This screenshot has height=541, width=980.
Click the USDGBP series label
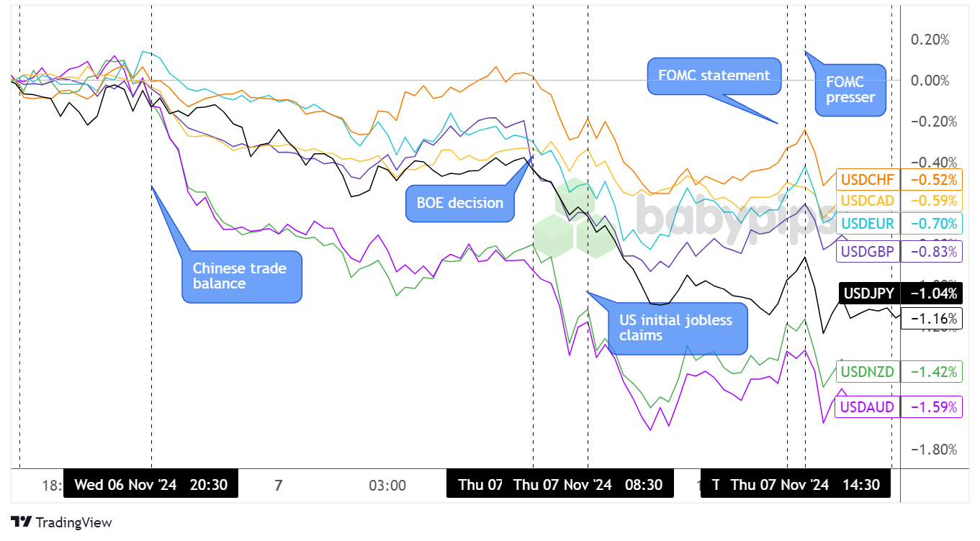point(866,251)
